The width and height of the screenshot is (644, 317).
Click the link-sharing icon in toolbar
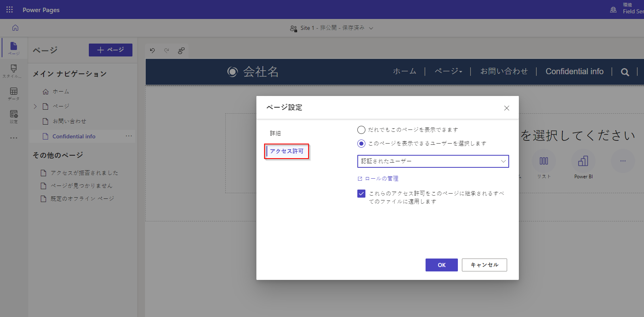click(x=181, y=50)
